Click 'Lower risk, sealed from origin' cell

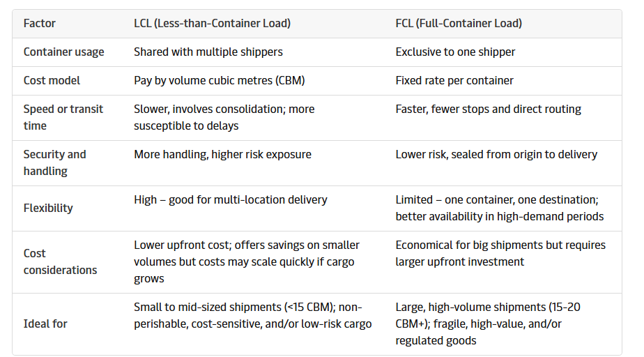(496, 155)
